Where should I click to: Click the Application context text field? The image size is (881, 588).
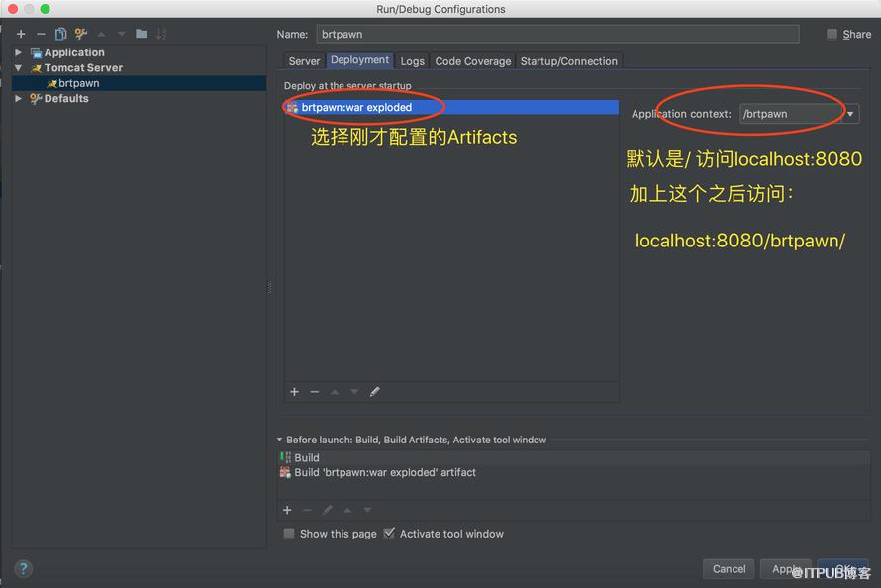[x=792, y=114]
